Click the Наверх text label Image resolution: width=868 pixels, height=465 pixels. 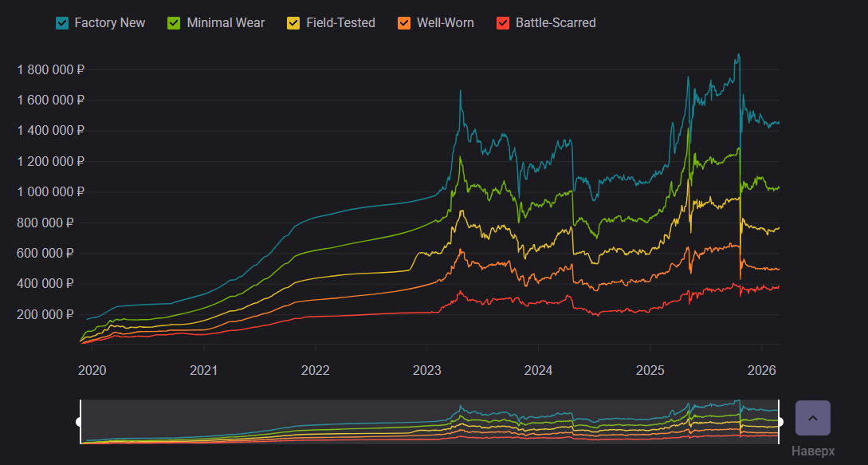pos(813,451)
